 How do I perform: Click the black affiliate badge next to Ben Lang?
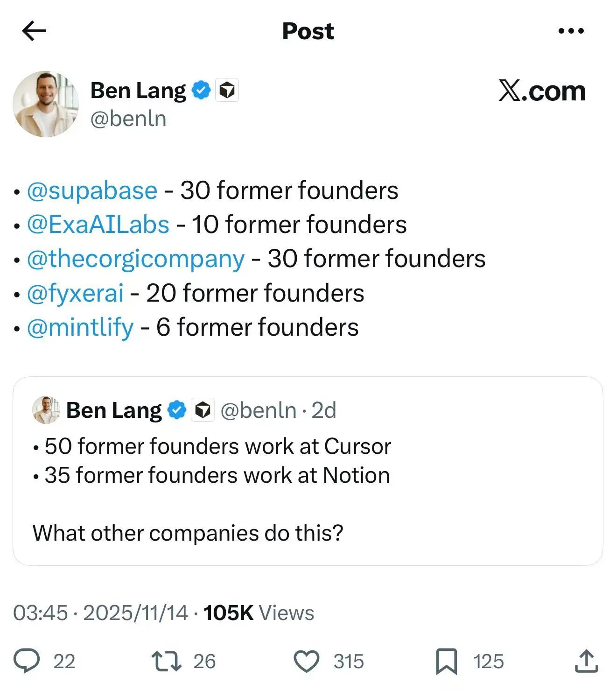point(227,90)
